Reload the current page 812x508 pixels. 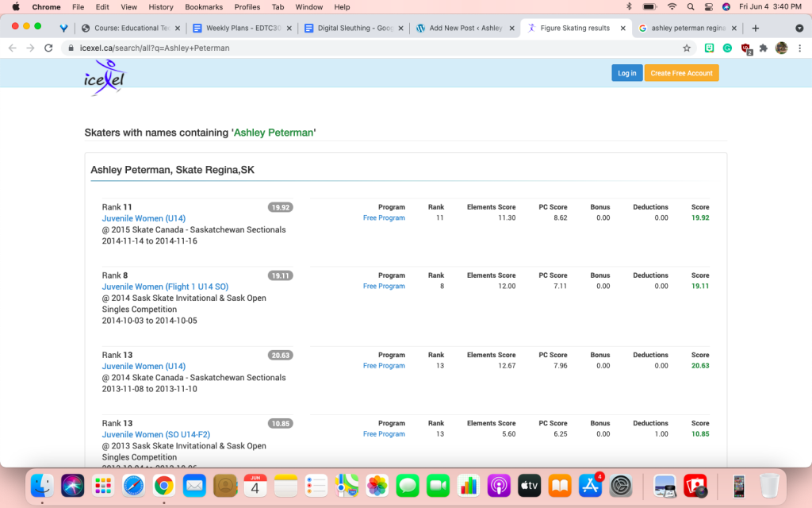pos(48,48)
